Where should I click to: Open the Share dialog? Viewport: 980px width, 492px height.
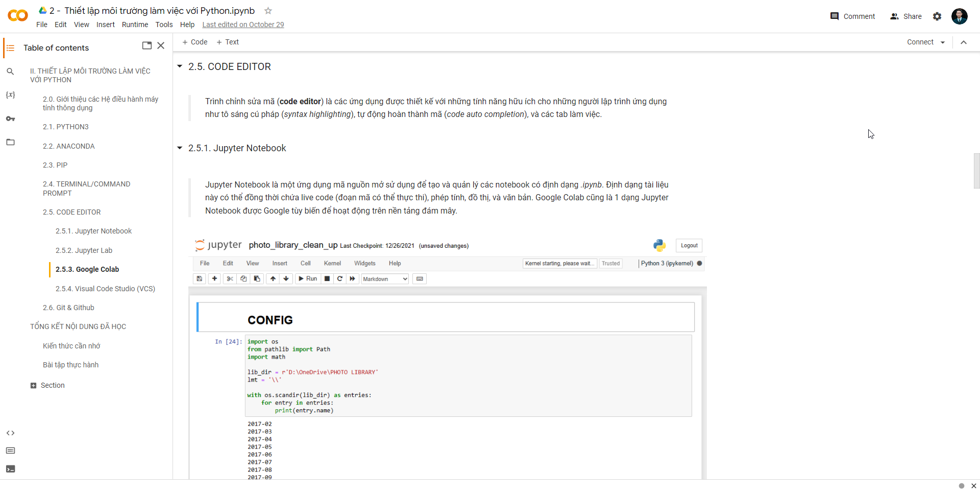click(905, 16)
